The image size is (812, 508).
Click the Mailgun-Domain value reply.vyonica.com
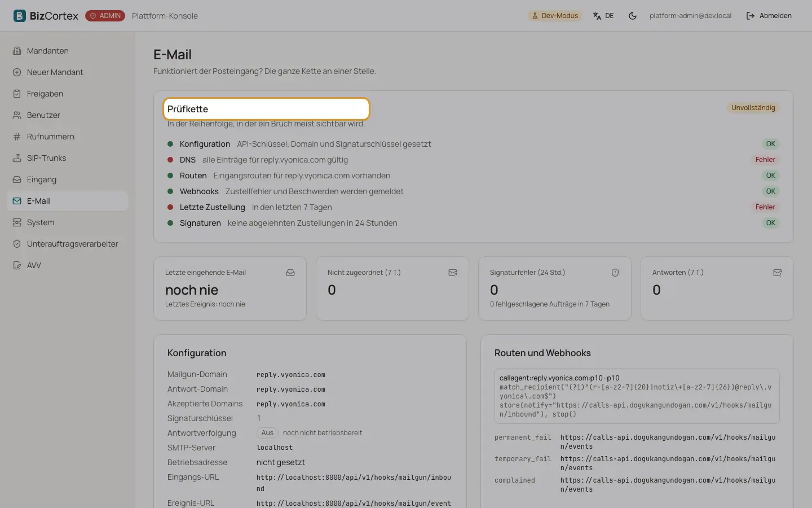pyautogui.click(x=291, y=375)
